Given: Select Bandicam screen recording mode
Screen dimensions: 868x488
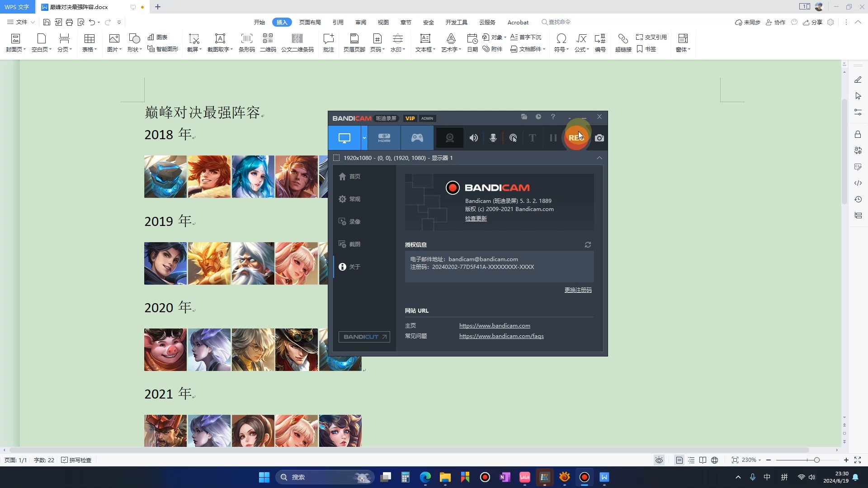Looking at the screenshot, I should (344, 138).
